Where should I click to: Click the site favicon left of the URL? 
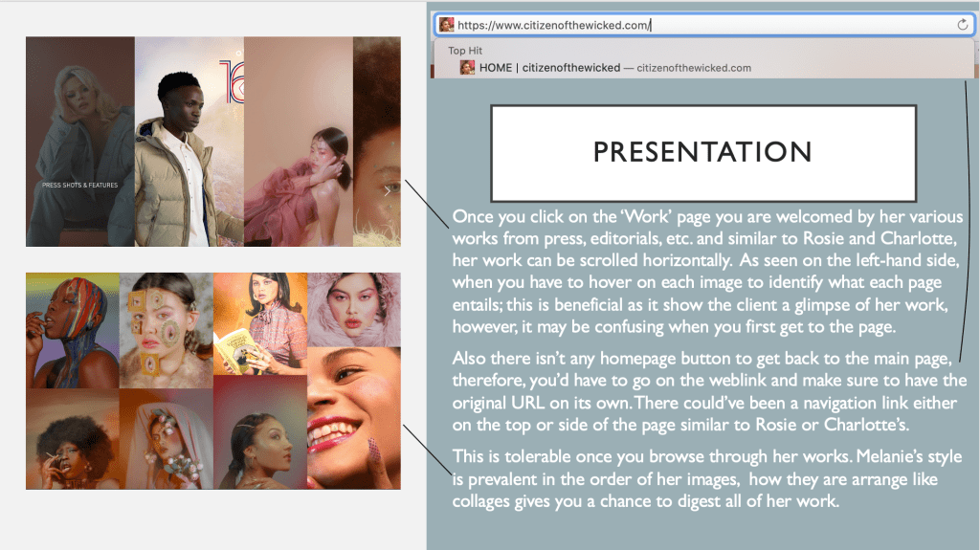pos(447,25)
